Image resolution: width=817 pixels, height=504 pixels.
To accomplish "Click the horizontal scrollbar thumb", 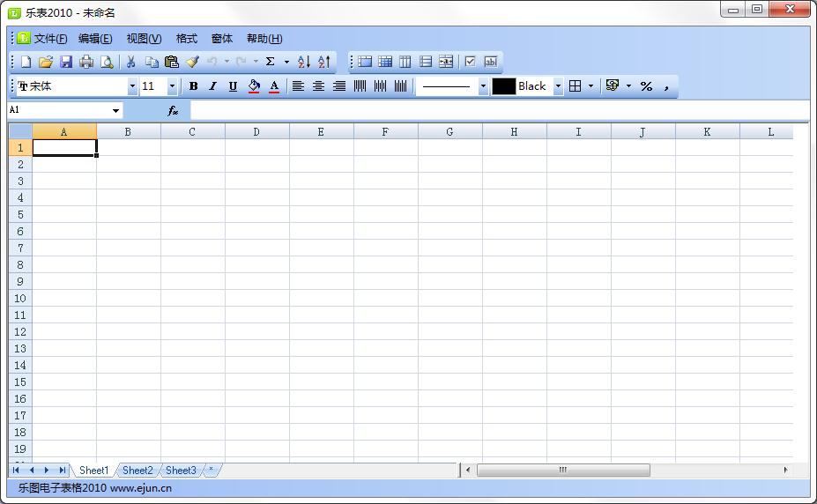I will [563, 471].
